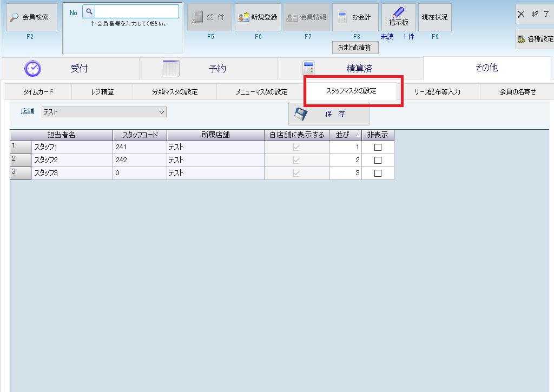Select the スタッフ1 name cell
The width and height of the screenshot is (554, 392).
[72, 147]
